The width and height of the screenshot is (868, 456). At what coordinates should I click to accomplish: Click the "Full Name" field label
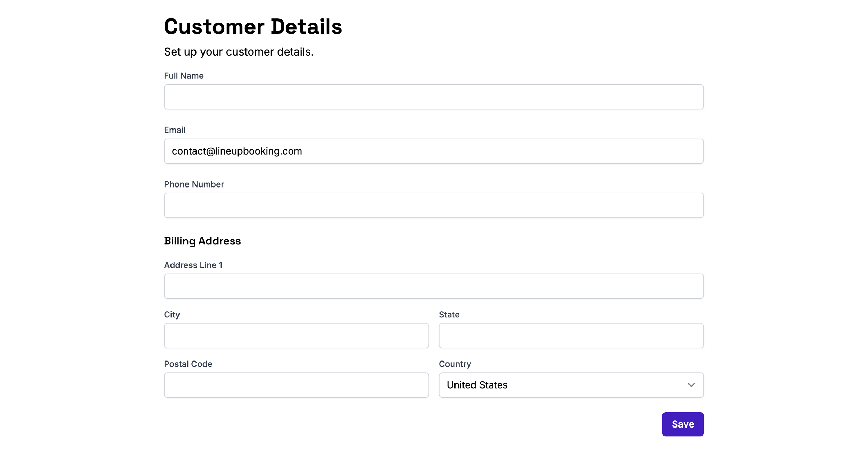[184, 76]
